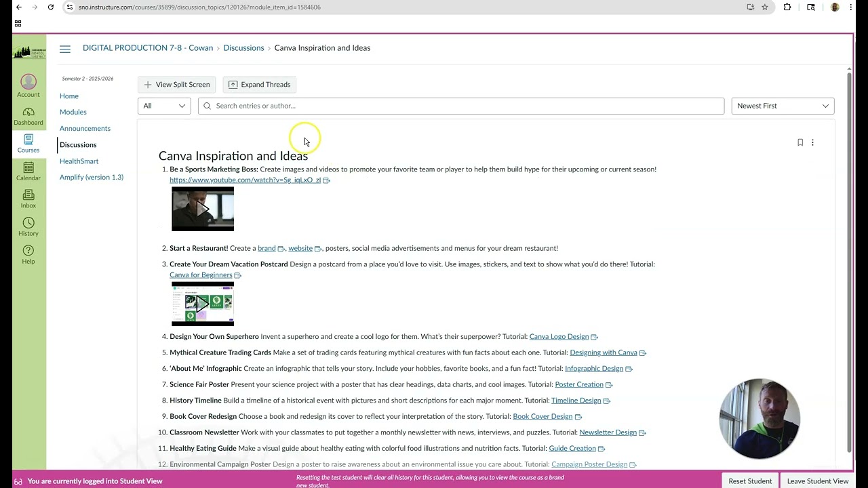This screenshot has height=488, width=868.
Task: Go to the Dashboard
Action: click(28, 117)
